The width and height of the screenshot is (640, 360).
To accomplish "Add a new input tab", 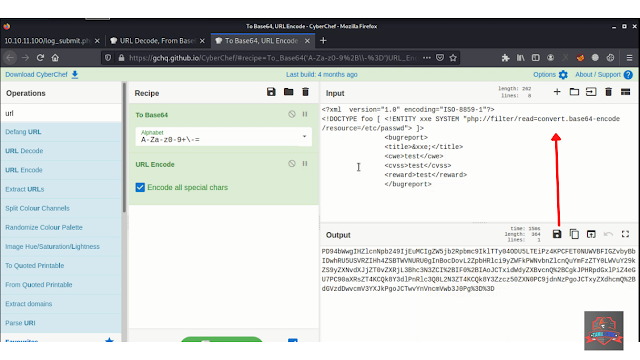I will pos(557,92).
